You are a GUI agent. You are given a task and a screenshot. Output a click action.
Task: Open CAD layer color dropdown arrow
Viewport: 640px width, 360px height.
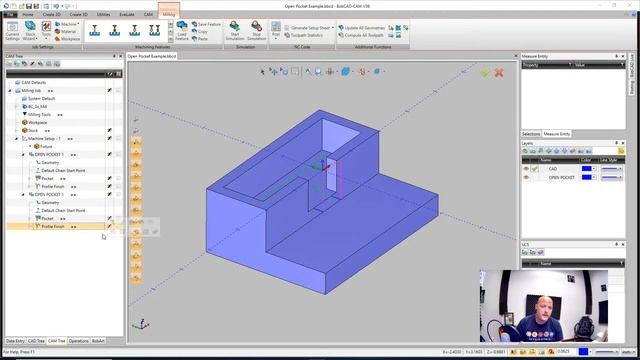594,169
